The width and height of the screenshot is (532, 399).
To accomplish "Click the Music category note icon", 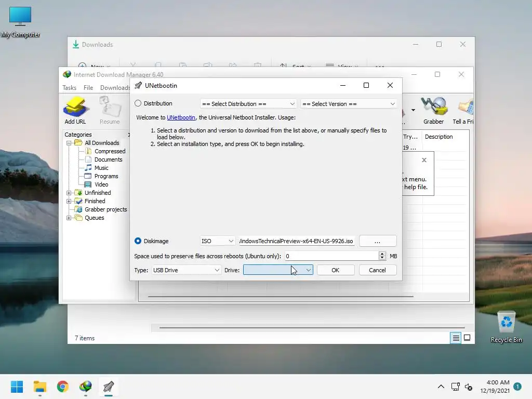I will [x=88, y=168].
